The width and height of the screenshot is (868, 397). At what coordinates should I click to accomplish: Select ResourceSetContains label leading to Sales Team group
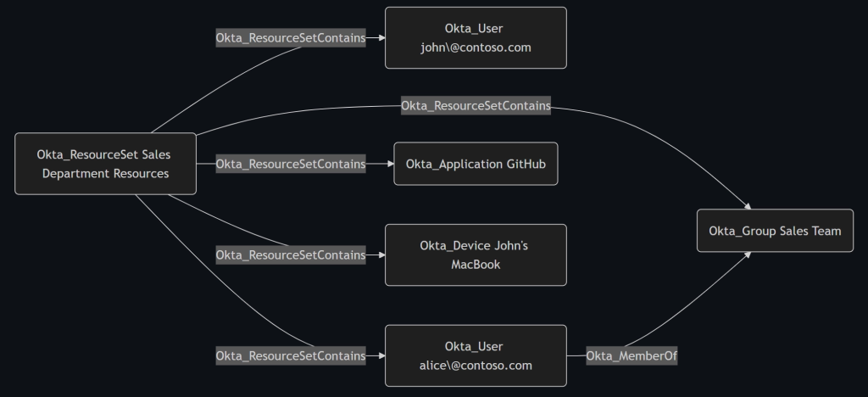(x=476, y=106)
